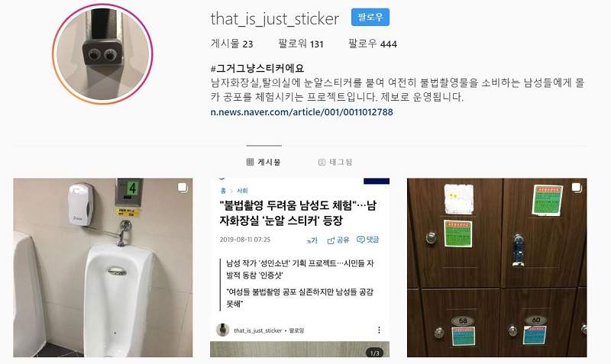The height and width of the screenshot is (364, 611).
Task: View the 팔로워 131 followers list
Action: click(x=301, y=43)
